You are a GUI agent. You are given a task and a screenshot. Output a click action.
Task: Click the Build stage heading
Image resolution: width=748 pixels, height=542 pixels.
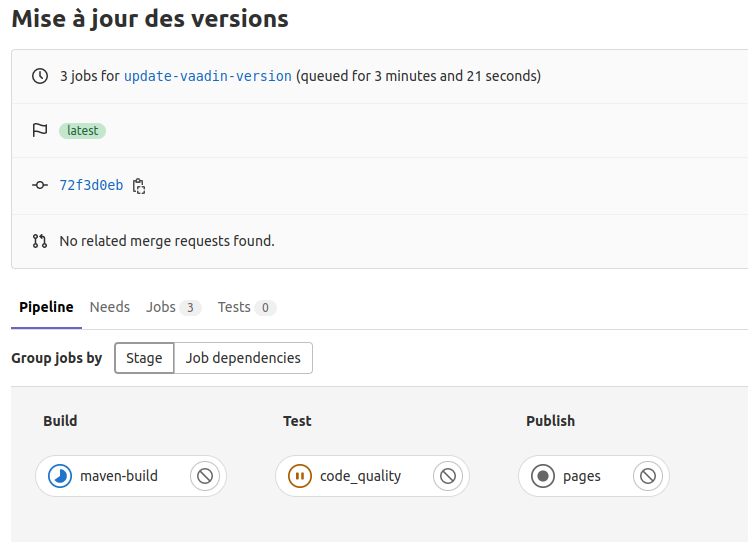pyautogui.click(x=60, y=421)
